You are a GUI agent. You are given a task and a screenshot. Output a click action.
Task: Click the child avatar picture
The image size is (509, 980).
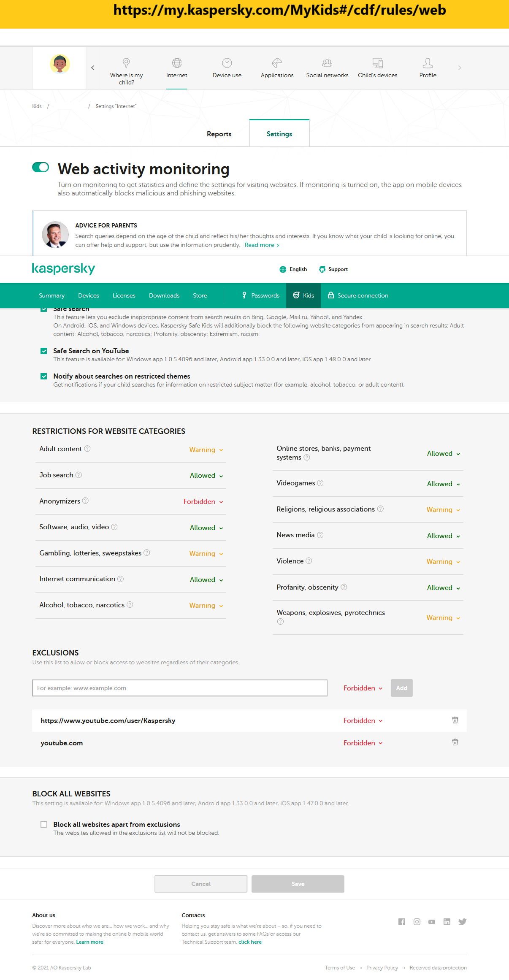(x=60, y=64)
